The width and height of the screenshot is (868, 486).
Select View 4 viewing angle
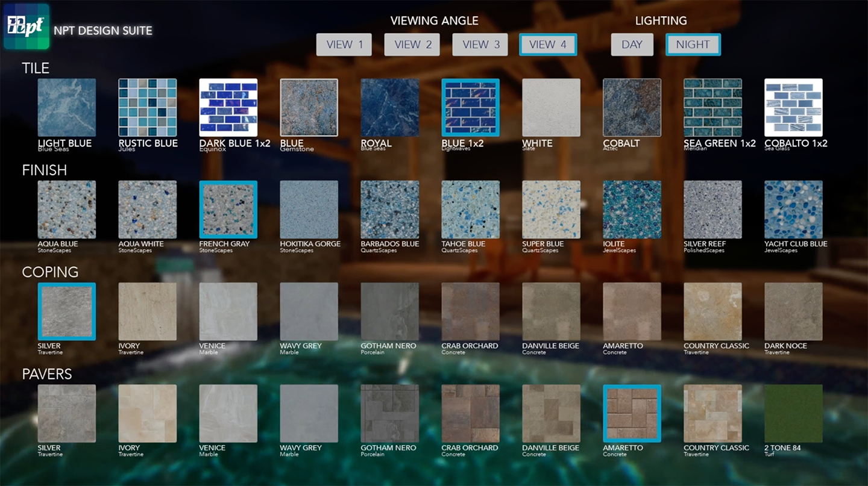point(548,45)
